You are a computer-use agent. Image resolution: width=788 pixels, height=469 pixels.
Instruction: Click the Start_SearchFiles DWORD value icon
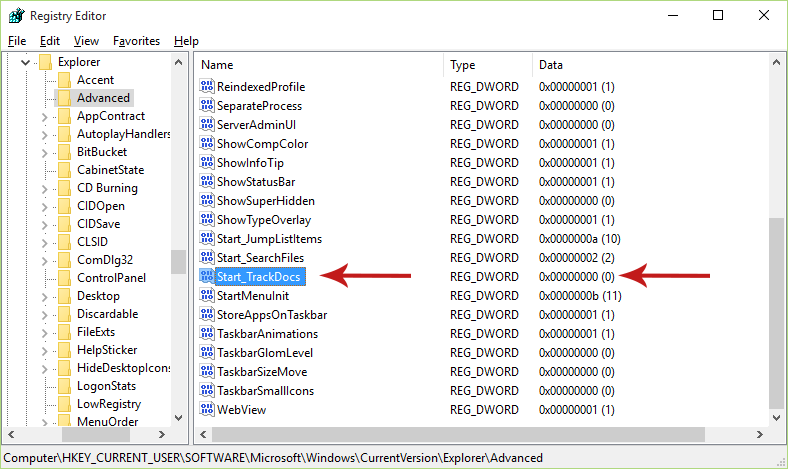(207, 257)
